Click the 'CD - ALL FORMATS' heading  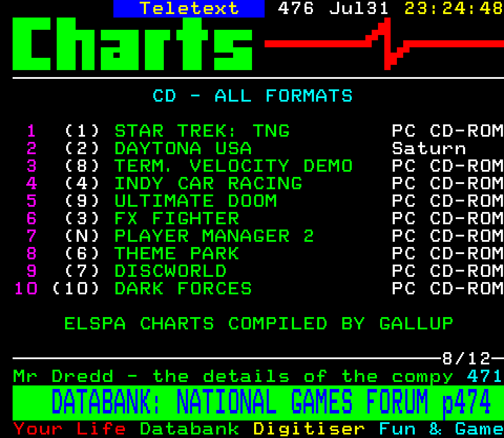point(252,96)
